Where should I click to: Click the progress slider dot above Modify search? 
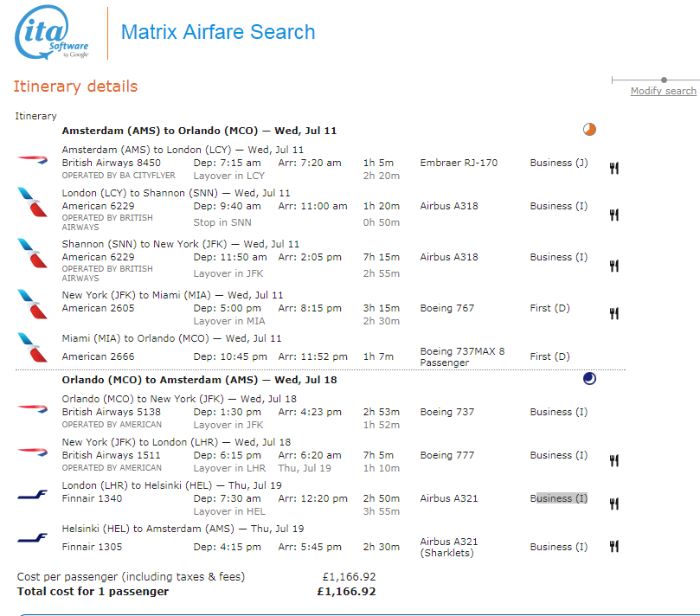pyautogui.click(x=664, y=80)
